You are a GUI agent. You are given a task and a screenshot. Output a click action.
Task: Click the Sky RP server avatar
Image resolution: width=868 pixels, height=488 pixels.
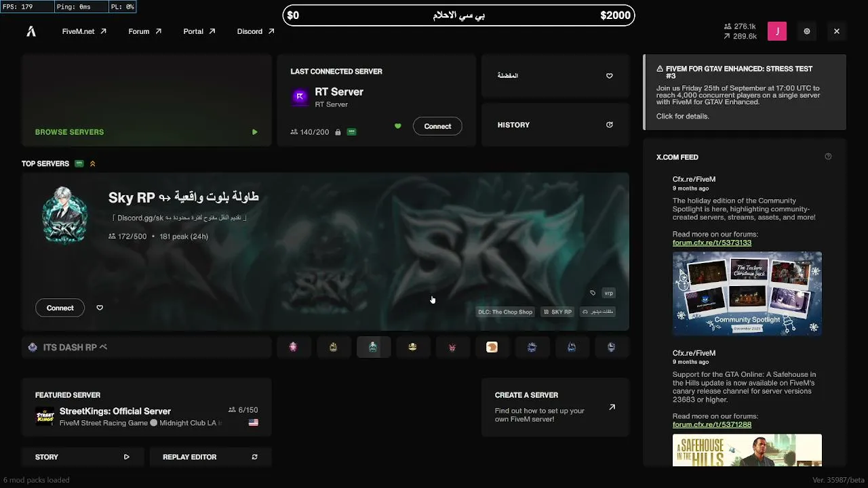[x=64, y=215]
